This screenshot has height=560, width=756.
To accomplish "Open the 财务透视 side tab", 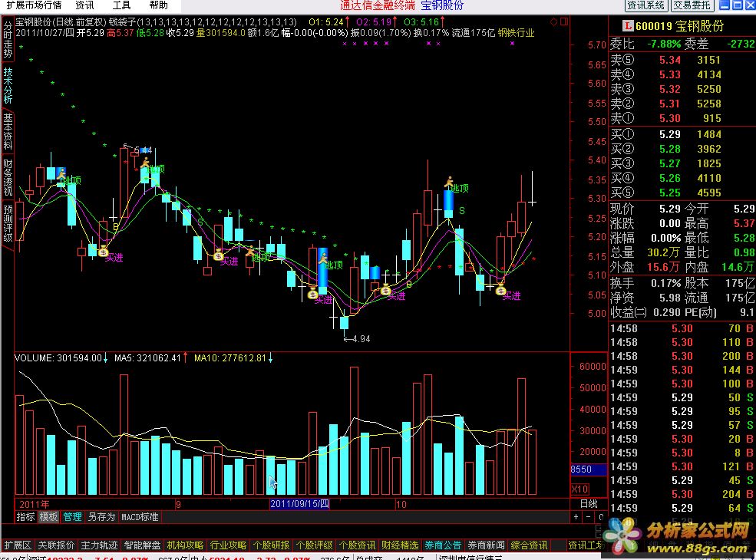I will (x=8, y=177).
